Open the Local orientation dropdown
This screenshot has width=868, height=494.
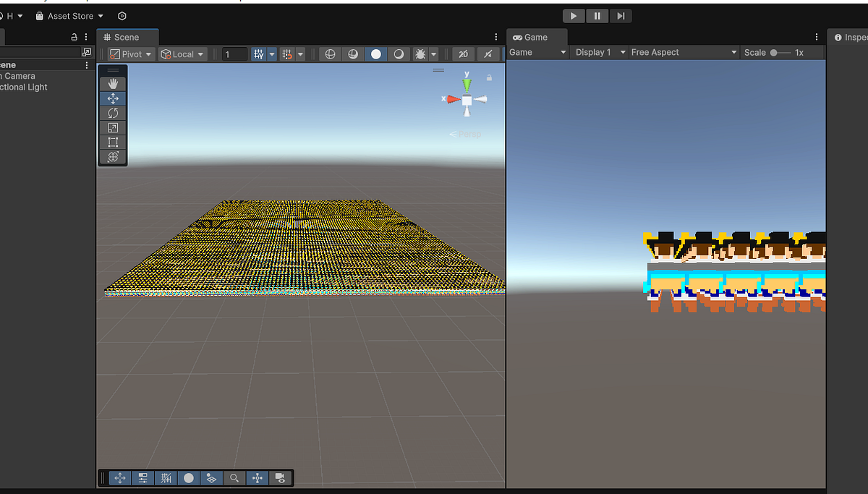(x=182, y=54)
